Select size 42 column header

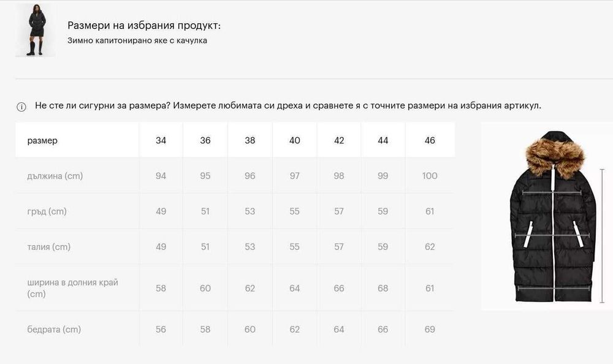coord(339,140)
